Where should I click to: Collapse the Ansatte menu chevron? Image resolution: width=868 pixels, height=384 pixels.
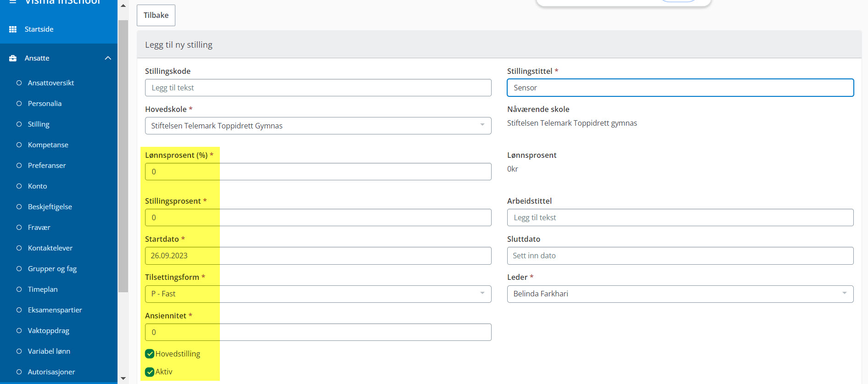[x=108, y=58]
